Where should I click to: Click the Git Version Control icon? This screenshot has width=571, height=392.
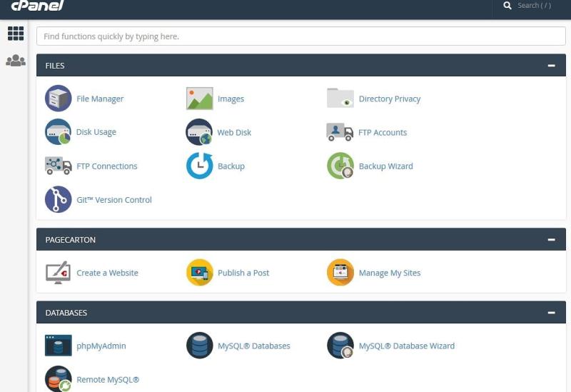pyautogui.click(x=59, y=199)
